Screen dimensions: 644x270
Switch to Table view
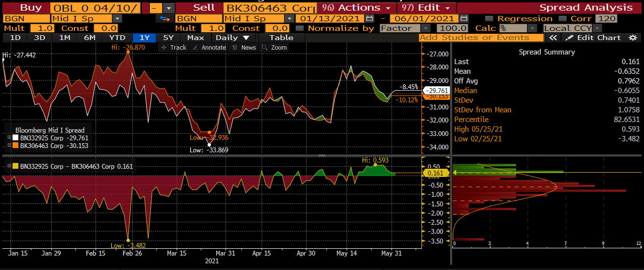tap(281, 38)
